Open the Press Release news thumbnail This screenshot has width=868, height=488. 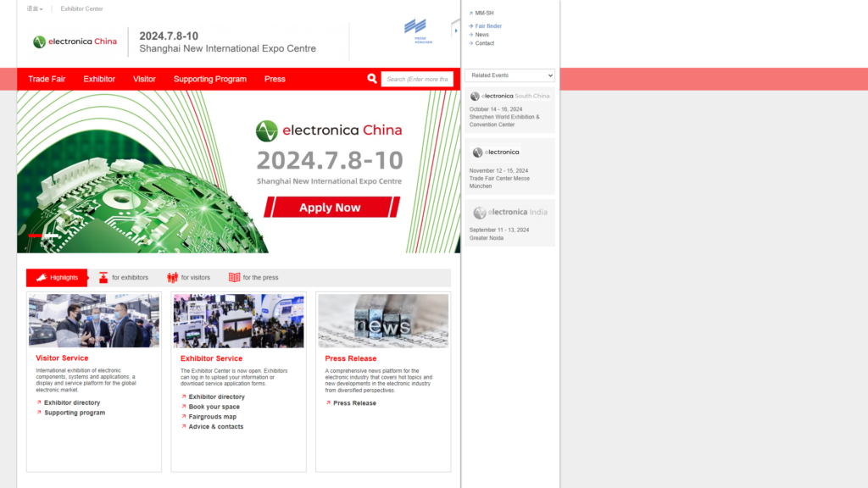[x=383, y=321]
